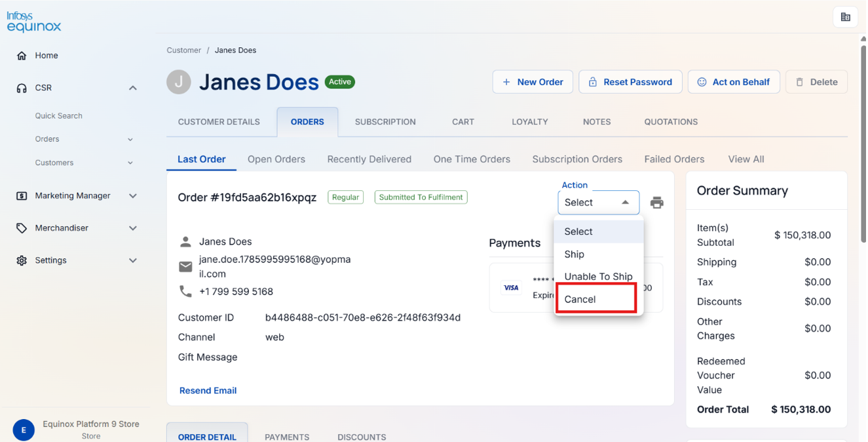Viewport: 868px width, 442px height.
Task: Click the person icon beside Janes Does
Action: (185, 242)
